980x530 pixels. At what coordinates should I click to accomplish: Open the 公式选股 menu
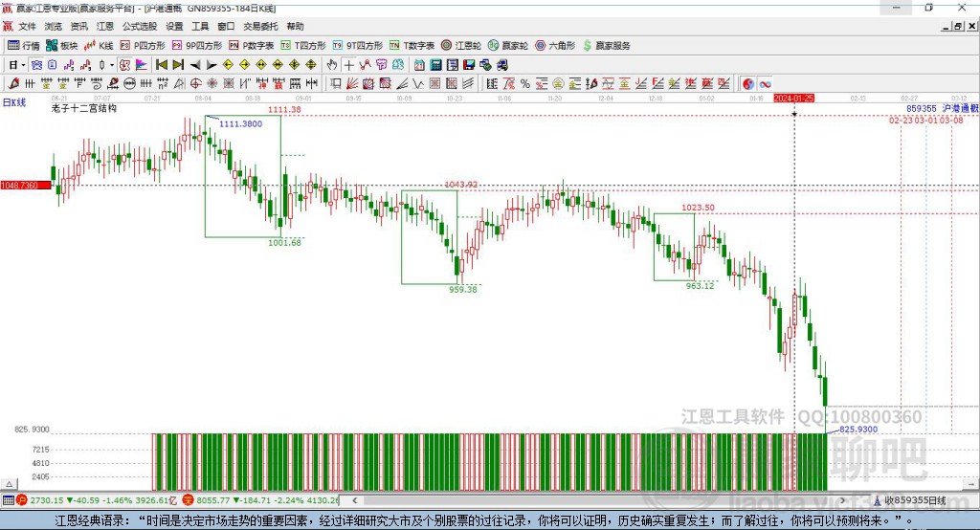click(x=139, y=27)
